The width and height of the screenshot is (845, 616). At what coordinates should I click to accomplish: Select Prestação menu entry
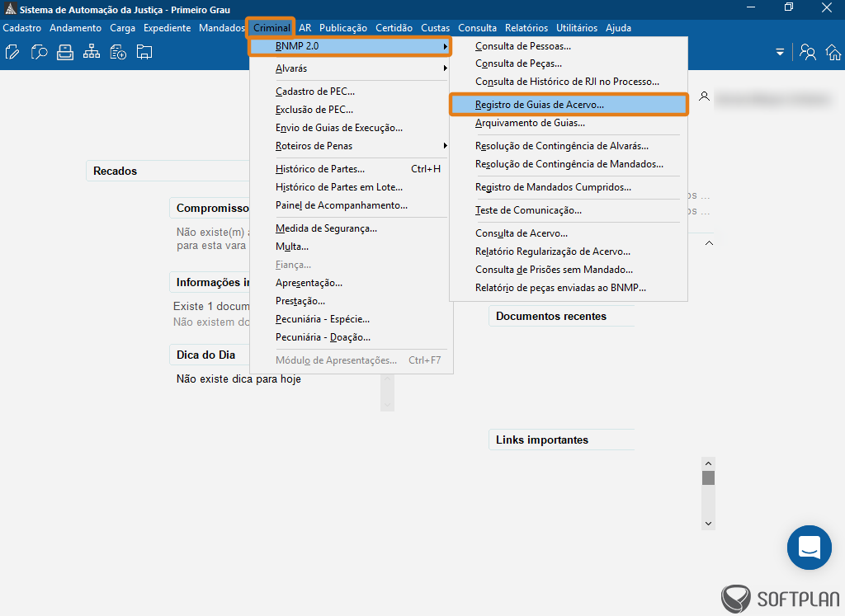tap(350, 301)
